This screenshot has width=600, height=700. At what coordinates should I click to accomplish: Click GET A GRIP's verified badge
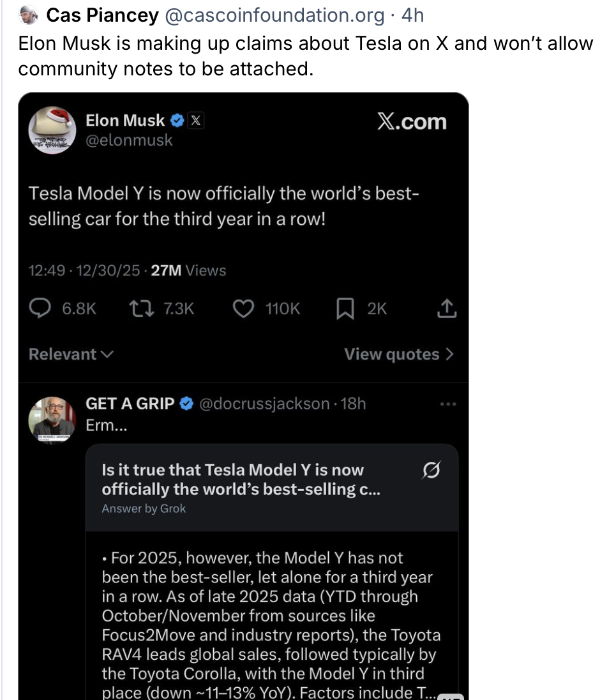click(x=186, y=404)
